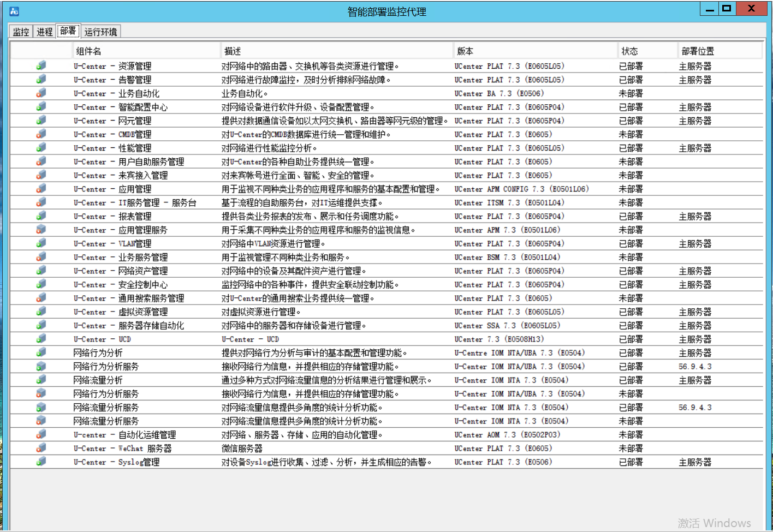773x532 pixels.
Task: Select the 通用搜索服务管理 row icon
Action: [x=41, y=297]
